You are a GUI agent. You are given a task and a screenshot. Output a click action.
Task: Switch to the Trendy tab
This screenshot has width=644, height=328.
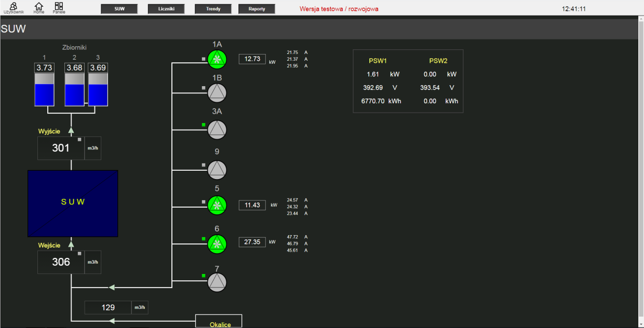point(213,9)
